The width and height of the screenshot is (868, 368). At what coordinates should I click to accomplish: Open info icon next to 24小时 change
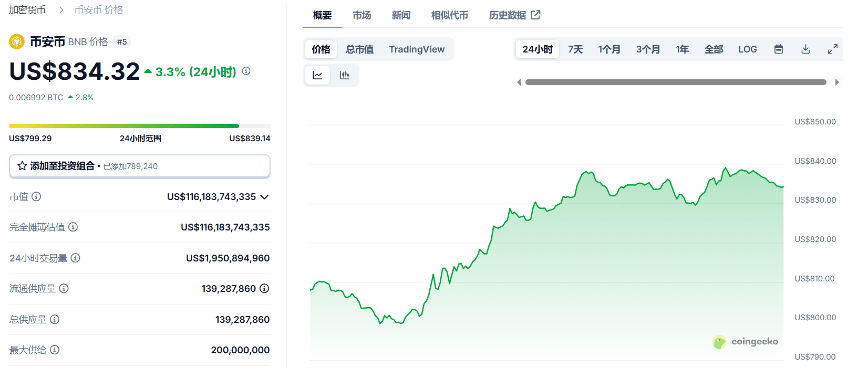[246, 71]
